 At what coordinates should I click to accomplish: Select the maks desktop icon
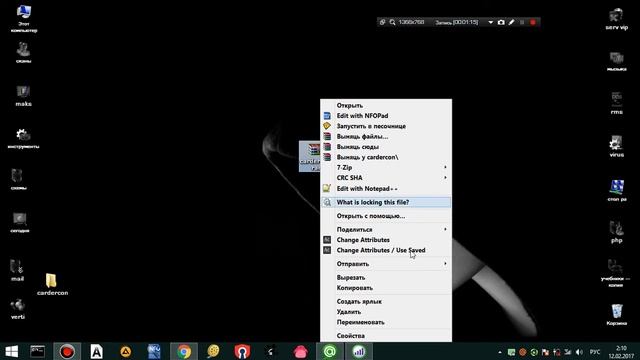point(23,96)
